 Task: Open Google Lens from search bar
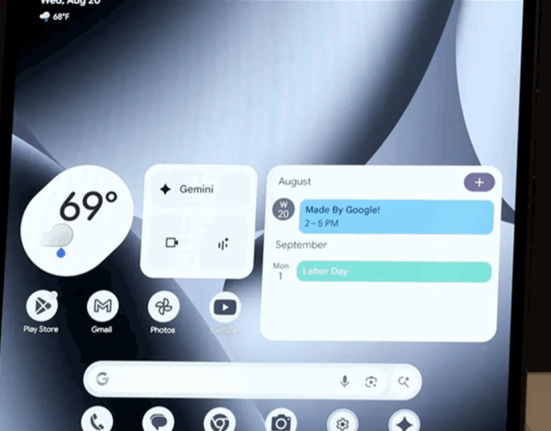(371, 381)
